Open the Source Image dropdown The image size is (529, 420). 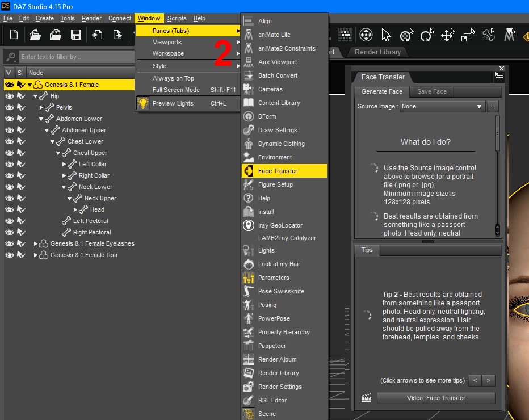442,107
